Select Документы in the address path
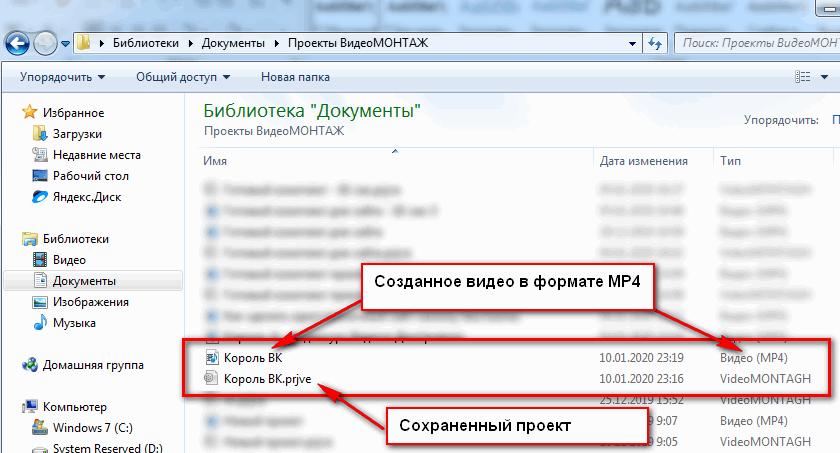The height and width of the screenshot is (453, 840). (x=233, y=43)
